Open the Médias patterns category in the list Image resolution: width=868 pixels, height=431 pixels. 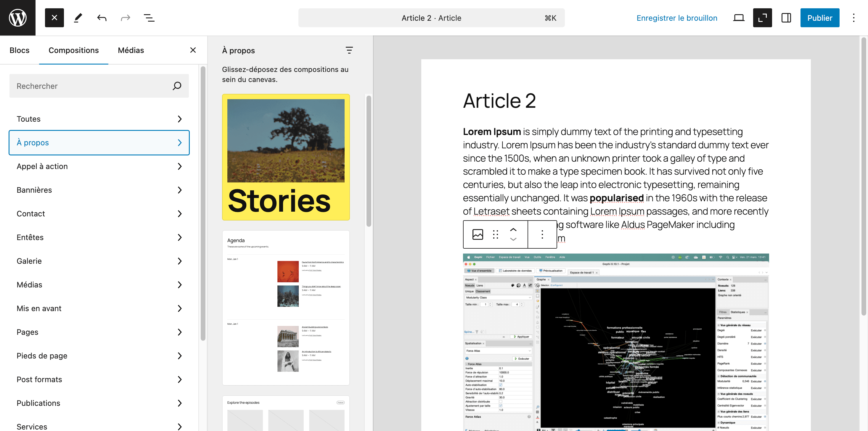click(x=99, y=284)
